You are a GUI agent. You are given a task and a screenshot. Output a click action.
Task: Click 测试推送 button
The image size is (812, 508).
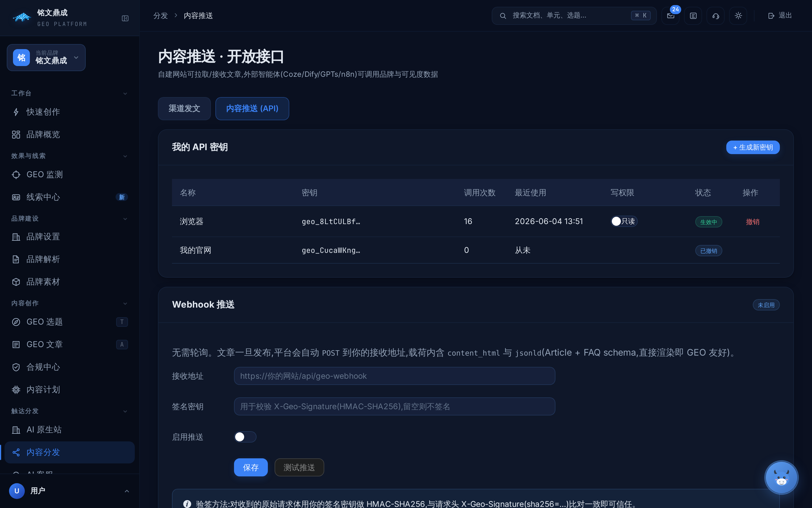(299, 467)
